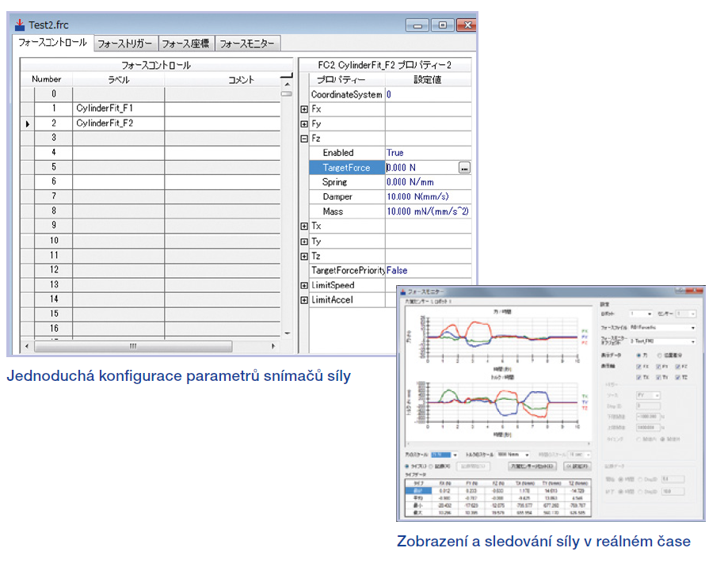Screen dimensions: 728x567
Task: Click the horizontal scrollbar thumb in the list
Action: (133, 346)
